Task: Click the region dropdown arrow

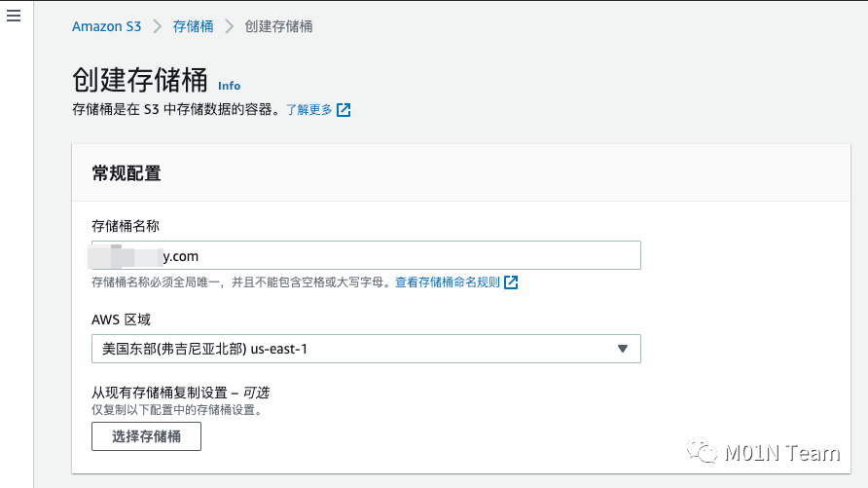Action: coord(623,349)
